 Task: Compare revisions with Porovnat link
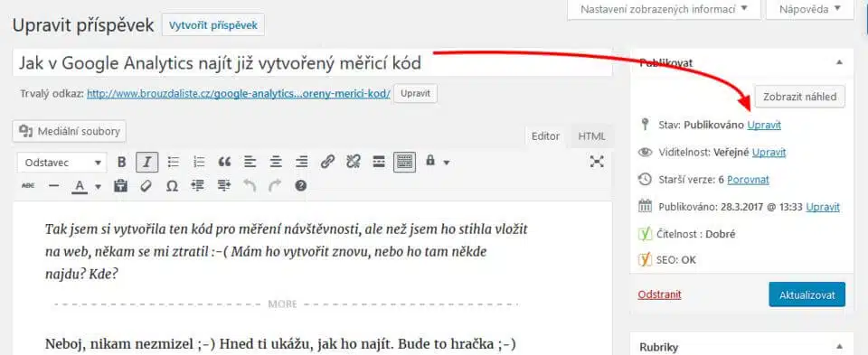coord(748,179)
